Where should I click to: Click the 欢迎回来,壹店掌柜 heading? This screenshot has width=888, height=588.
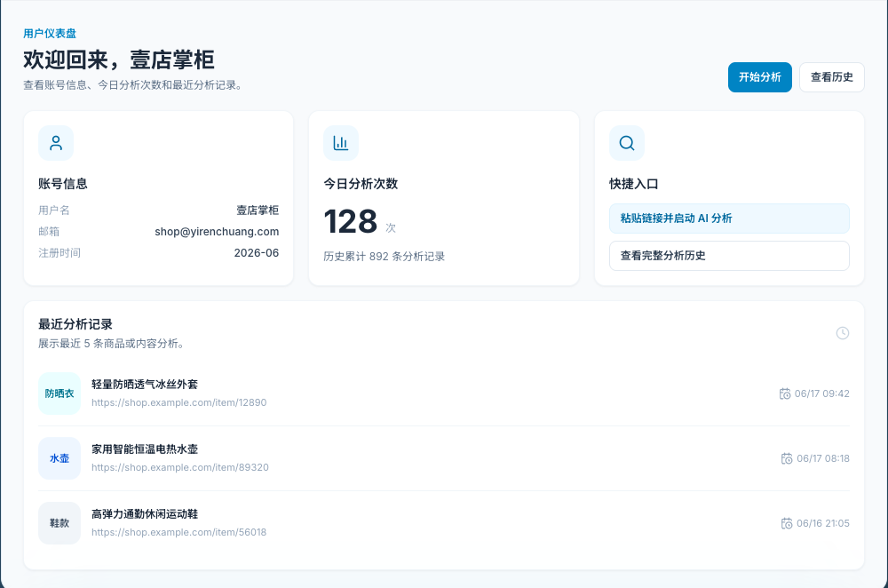[x=119, y=60]
